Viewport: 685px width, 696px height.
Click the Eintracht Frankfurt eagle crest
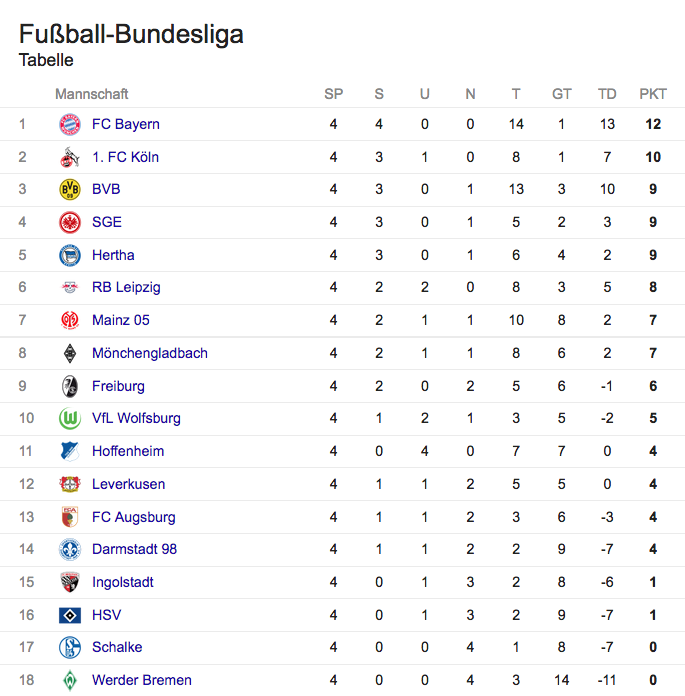(x=70, y=222)
